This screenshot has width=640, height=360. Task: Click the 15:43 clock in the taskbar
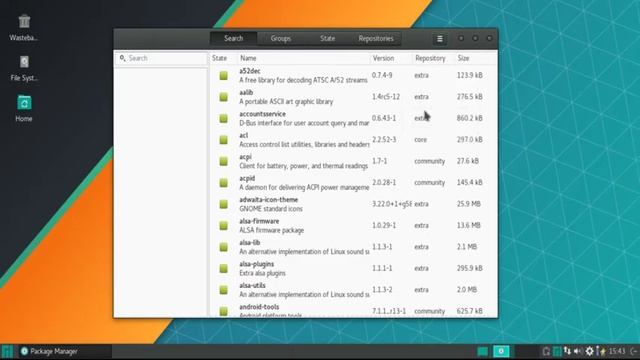(617, 351)
